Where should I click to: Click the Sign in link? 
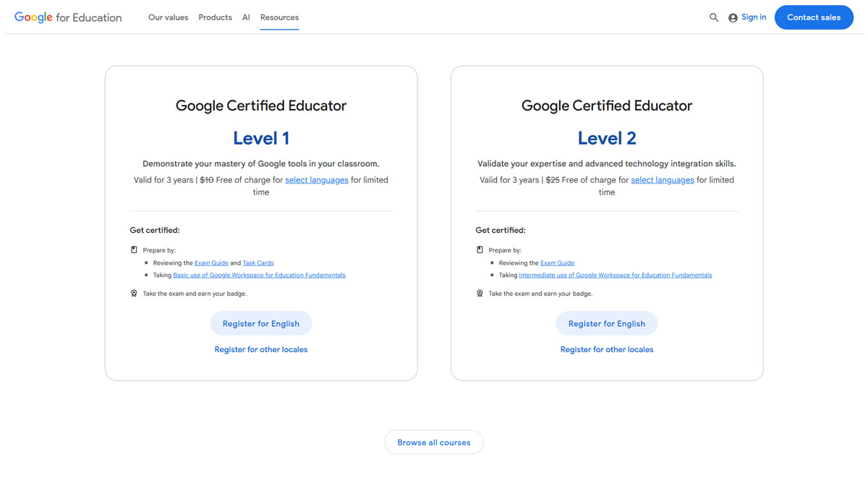(x=753, y=17)
